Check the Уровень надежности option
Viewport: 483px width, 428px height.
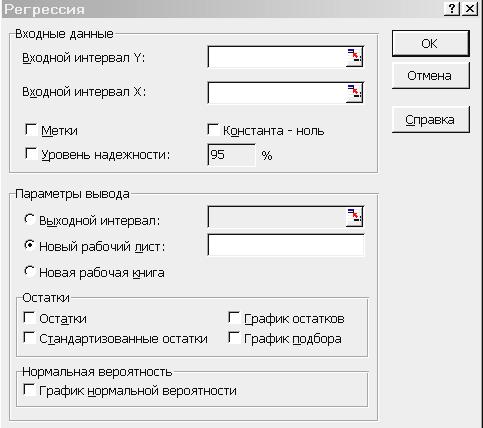point(31,154)
